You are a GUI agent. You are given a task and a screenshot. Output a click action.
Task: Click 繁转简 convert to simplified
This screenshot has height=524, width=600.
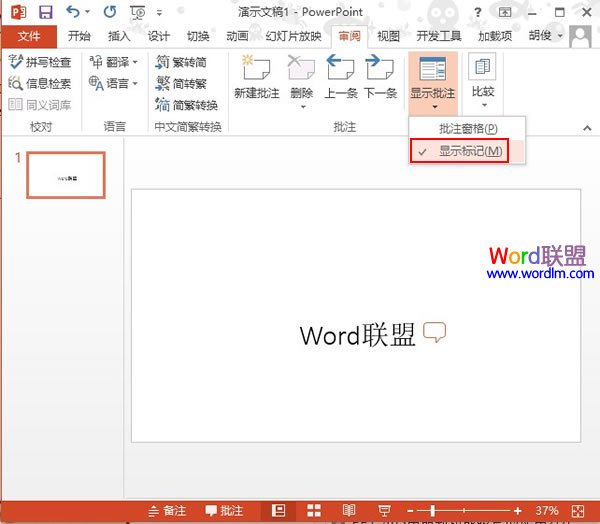(181, 62)
